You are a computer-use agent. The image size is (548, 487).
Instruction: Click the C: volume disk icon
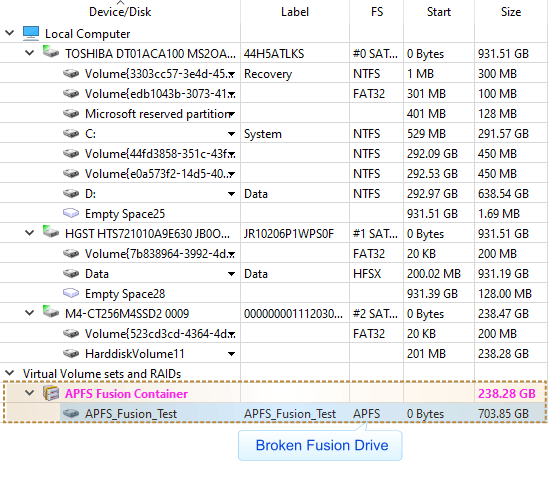(x=71, y=134)
